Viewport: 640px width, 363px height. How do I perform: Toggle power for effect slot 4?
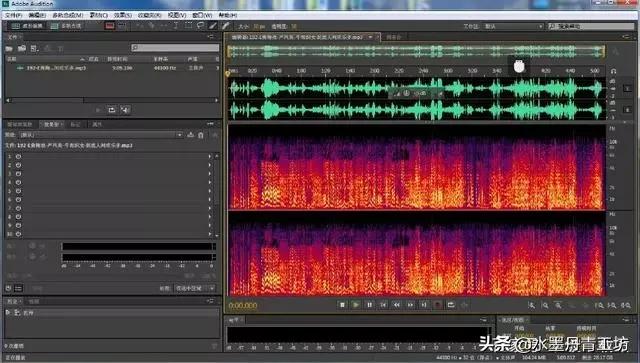tap(18, 182)
